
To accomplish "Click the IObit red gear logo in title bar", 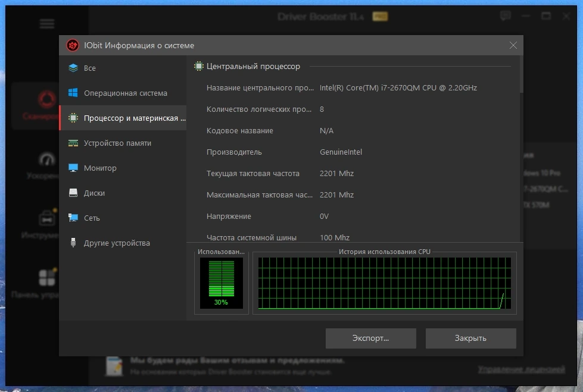I will pos(73,45).
